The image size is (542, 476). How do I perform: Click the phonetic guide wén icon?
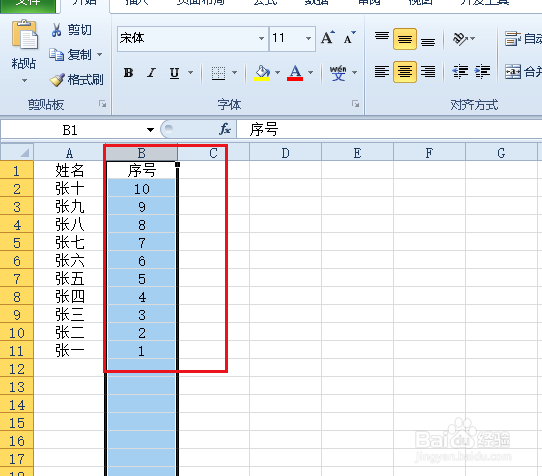pyautogui.click(x=338, y=73)
